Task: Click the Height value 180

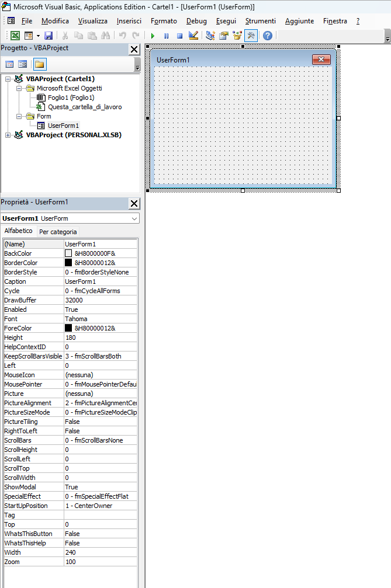Action: [101, 338]
